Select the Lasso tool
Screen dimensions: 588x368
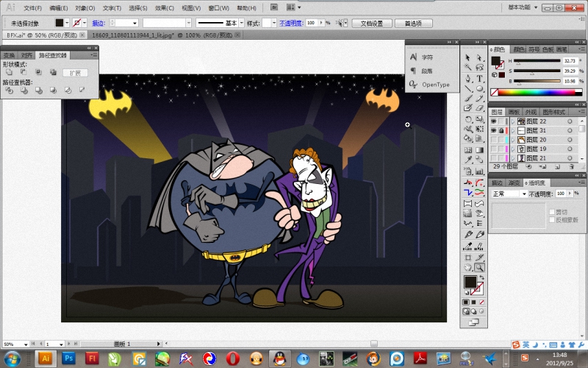pyautogui.click(x=479, y=67)
